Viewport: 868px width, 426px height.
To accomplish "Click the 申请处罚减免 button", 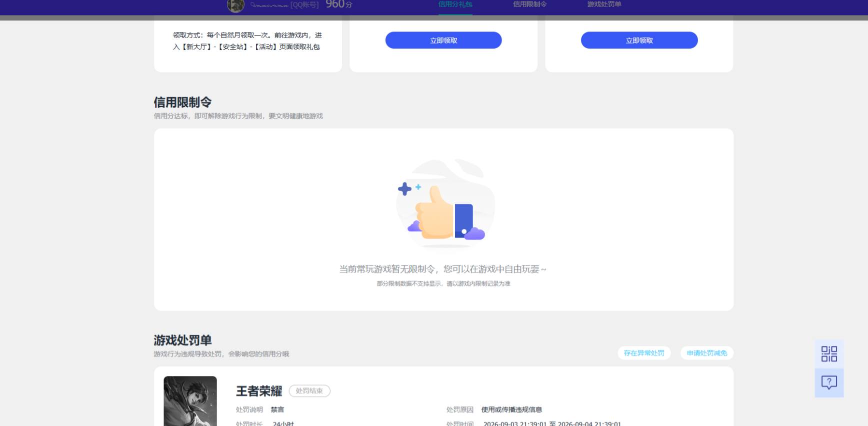I will click(706, 353).
